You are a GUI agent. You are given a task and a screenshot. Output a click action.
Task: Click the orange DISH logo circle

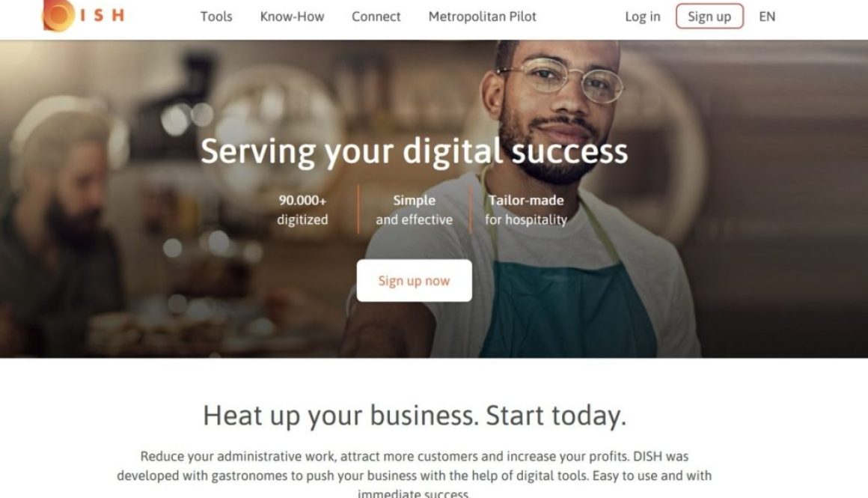coord(58,14)
